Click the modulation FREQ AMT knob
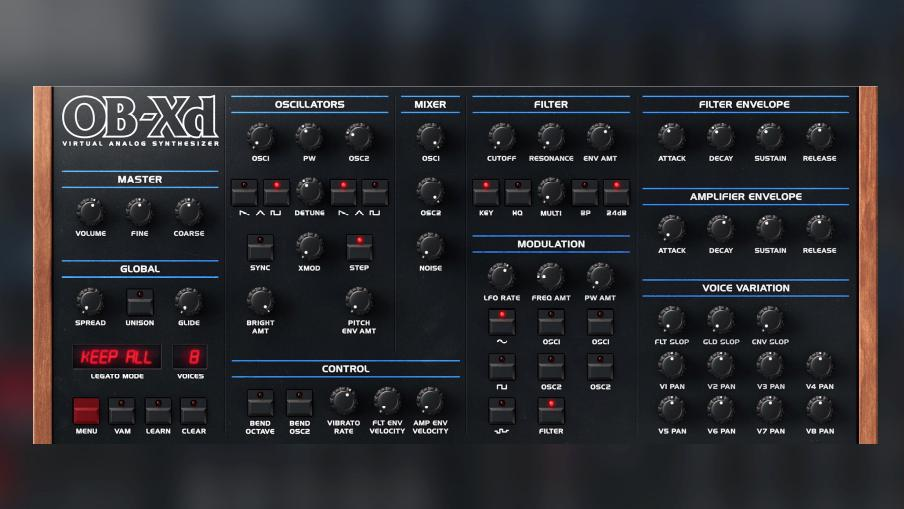 [551, 277]
